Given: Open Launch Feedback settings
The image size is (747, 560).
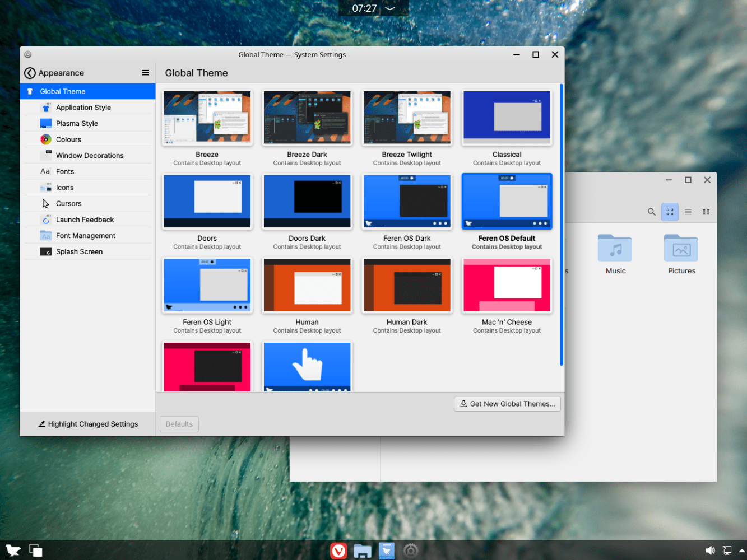Looking at the screenshot, I should pyautogui.click(x=84, y=219).
